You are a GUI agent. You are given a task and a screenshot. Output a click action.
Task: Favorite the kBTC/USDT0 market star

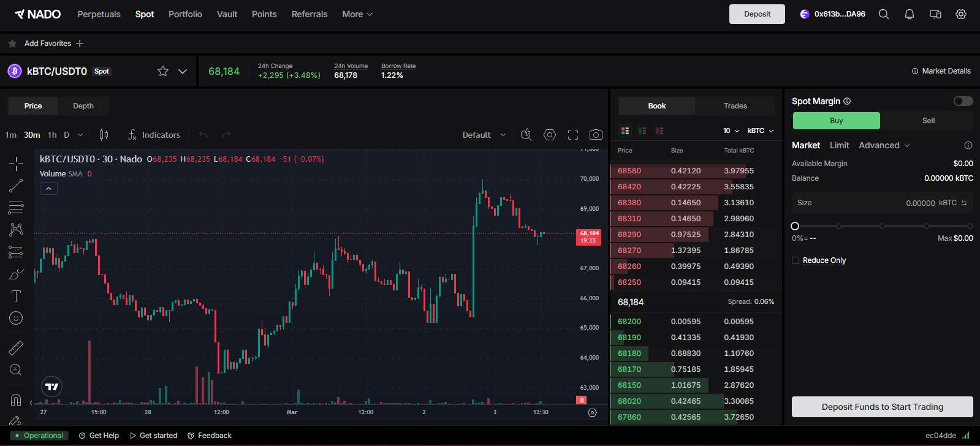click(x=163, y=71)
